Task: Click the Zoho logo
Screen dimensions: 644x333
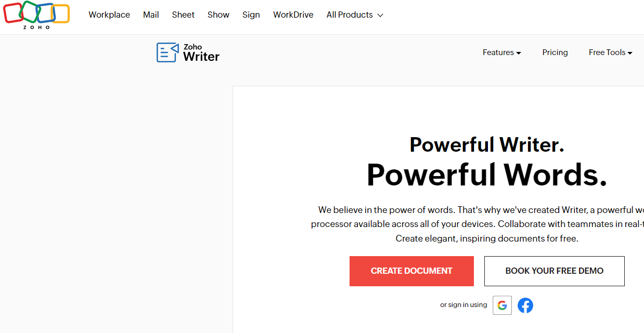Action: (x=36, y=16)
